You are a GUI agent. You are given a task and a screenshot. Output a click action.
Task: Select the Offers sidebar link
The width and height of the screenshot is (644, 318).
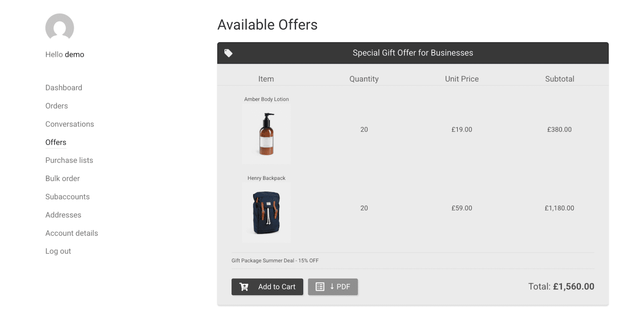(56, 142)
